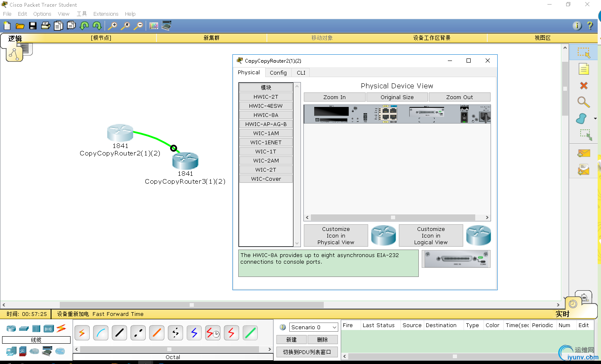Click the device view horizontal scrollbar
This screenshot has width=601, height=364.
point(397,217)
